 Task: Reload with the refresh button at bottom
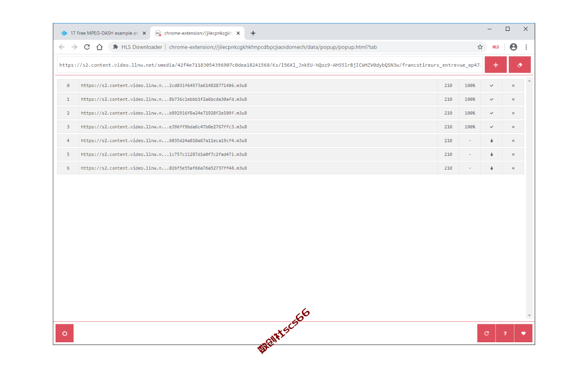(486, 333)
